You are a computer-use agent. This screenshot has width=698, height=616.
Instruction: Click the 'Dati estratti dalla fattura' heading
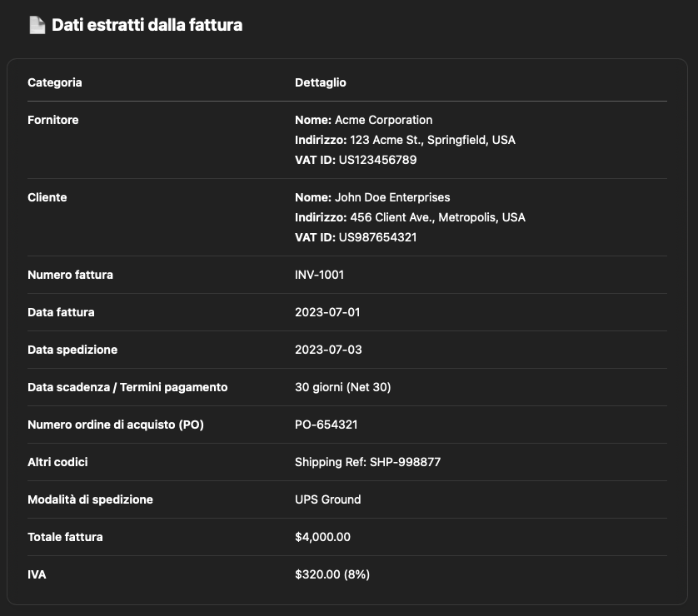(147, 26)
